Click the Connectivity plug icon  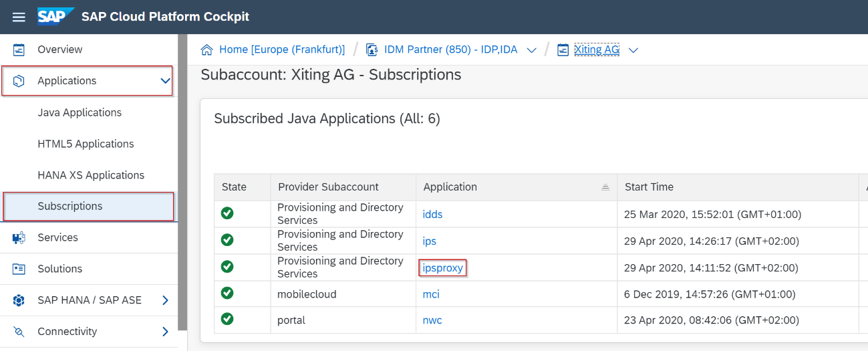coord(19,332)
